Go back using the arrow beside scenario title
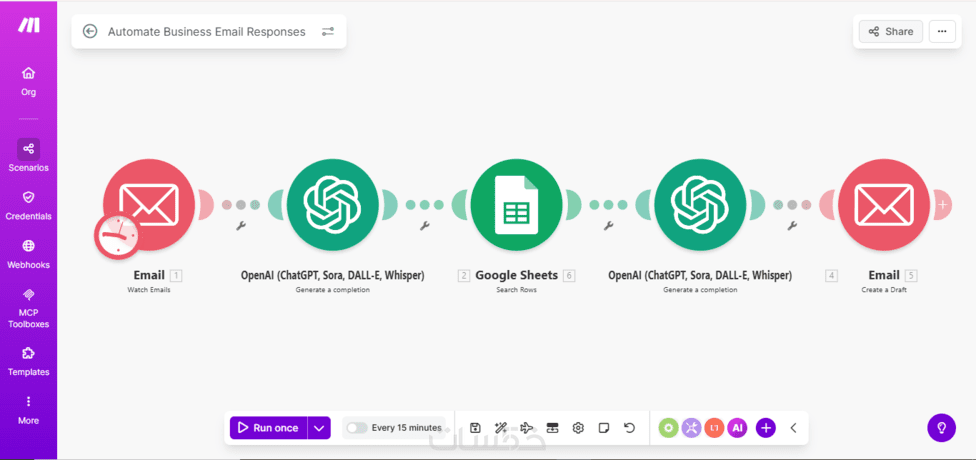The height and width of the screenshot is (460, 976). [90, 31]
